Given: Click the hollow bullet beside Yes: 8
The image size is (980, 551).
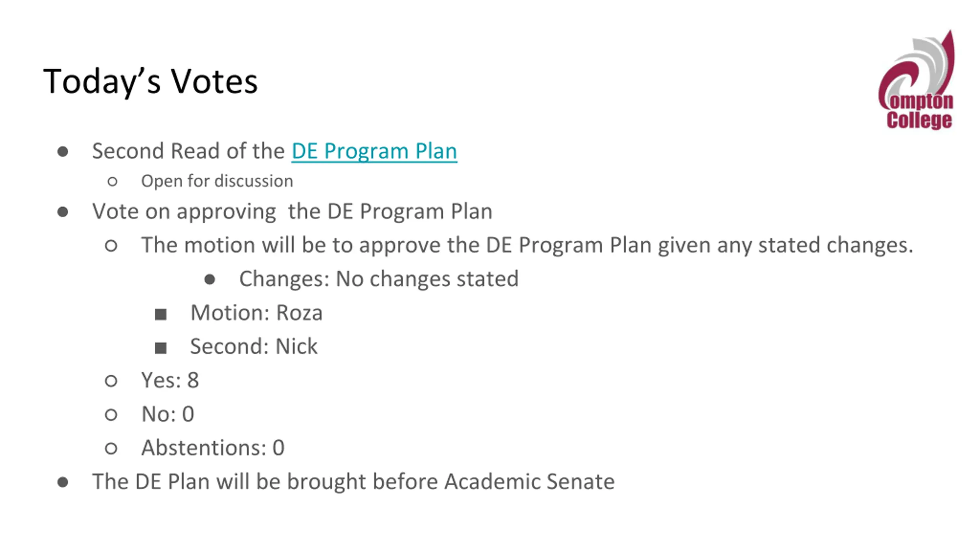Looking at the screenshot, I should point(111,381).
